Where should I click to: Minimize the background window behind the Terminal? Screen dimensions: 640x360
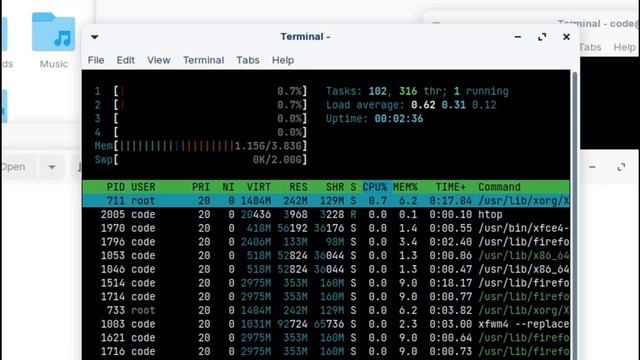(592, 167)
